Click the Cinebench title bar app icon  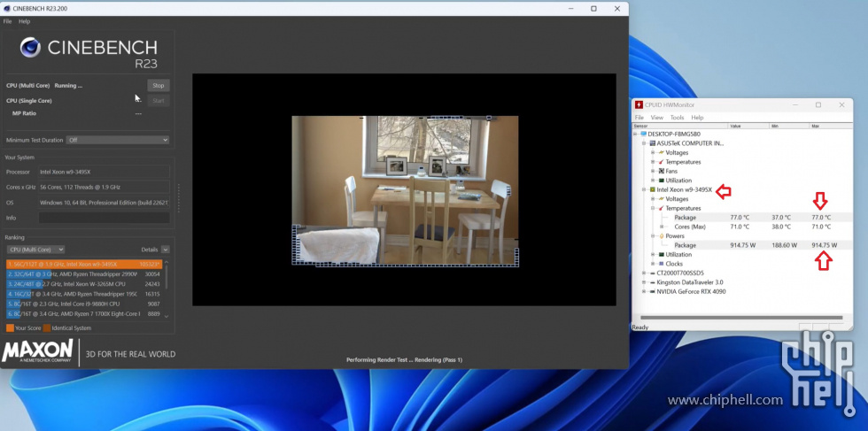(x=7, y=9)
